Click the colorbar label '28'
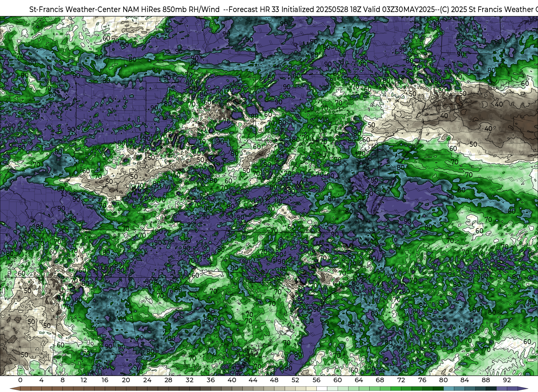The width and height of the screenshot is (538, 392). point(168,380)
